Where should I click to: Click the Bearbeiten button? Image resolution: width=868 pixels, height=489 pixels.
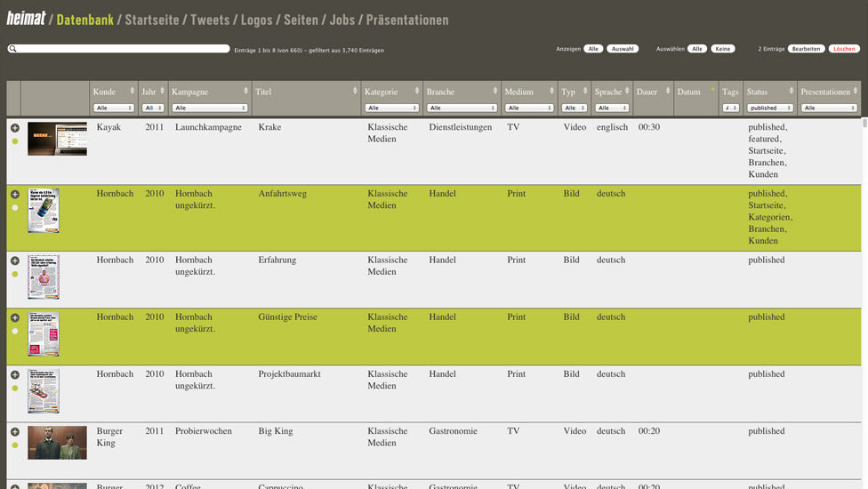[806, 49]
